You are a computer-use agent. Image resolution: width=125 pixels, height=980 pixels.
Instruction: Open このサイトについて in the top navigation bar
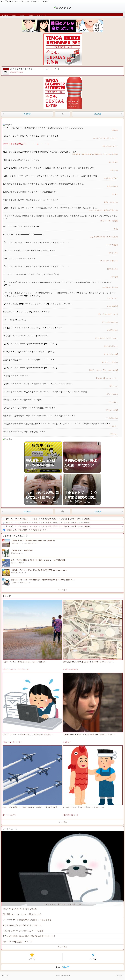click(9, 16)
